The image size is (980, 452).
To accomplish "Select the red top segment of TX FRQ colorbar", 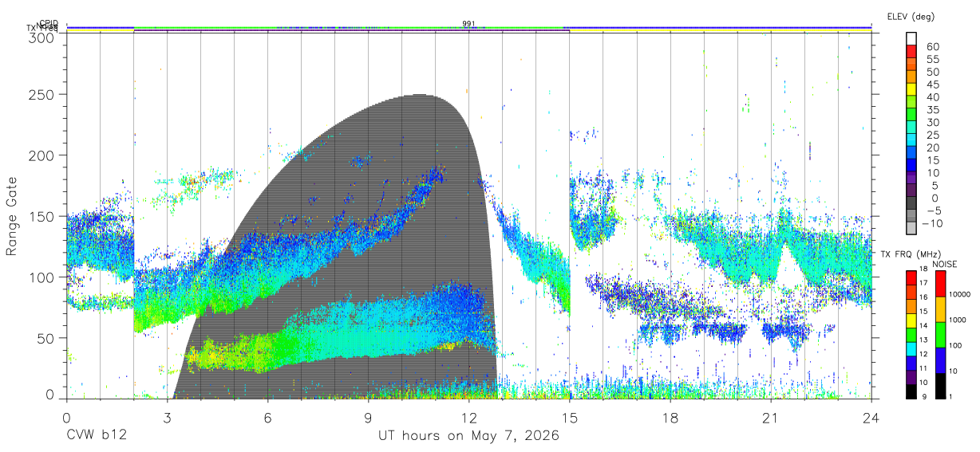I will 911,277.
